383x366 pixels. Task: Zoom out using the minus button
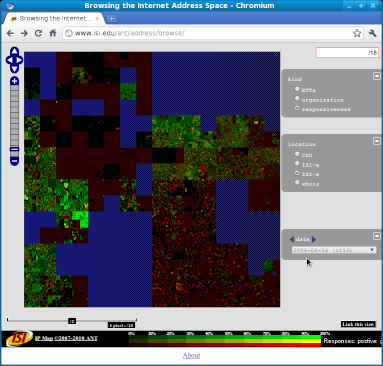[x=14, y=161]
